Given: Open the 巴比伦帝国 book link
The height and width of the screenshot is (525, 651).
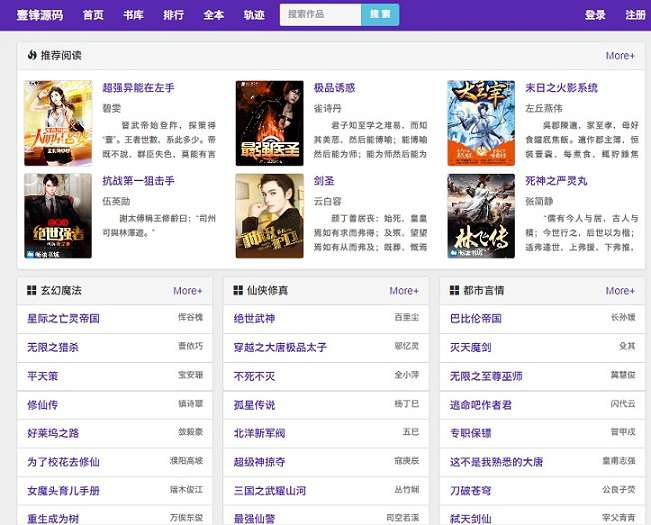Looking at the screenshot, I should [x=476, y=318].
